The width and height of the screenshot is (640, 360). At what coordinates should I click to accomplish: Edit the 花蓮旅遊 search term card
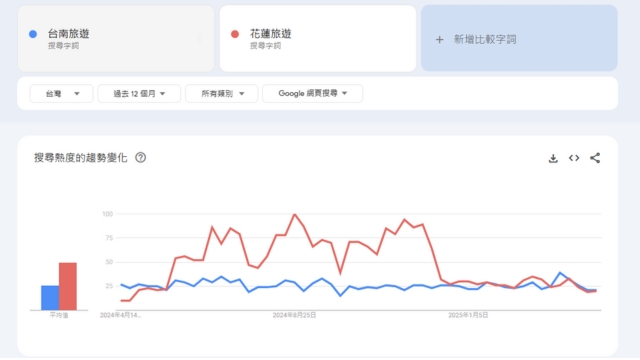[318, 39]
